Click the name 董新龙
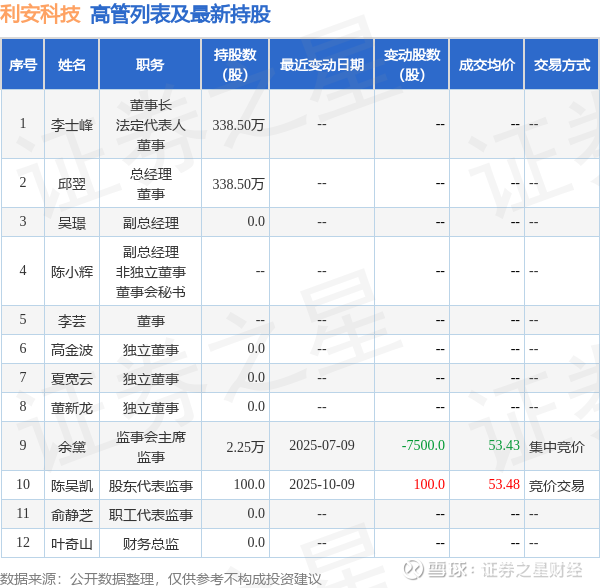 coord(72,408)
